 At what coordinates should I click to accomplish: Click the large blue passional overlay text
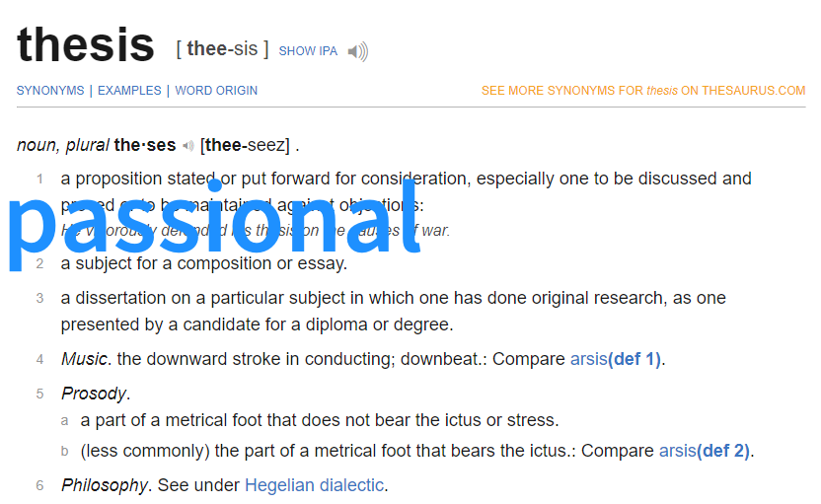[x=214, y=225]
